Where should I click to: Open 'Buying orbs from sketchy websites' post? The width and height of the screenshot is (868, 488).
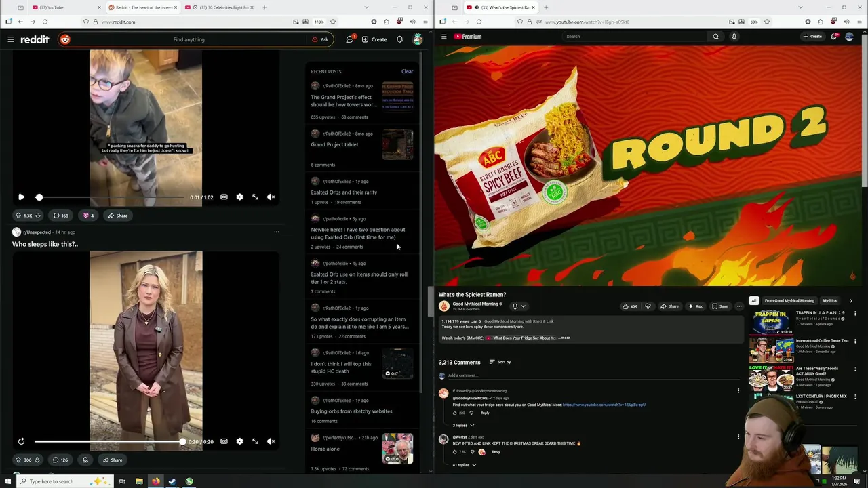[x=351, y=411]
